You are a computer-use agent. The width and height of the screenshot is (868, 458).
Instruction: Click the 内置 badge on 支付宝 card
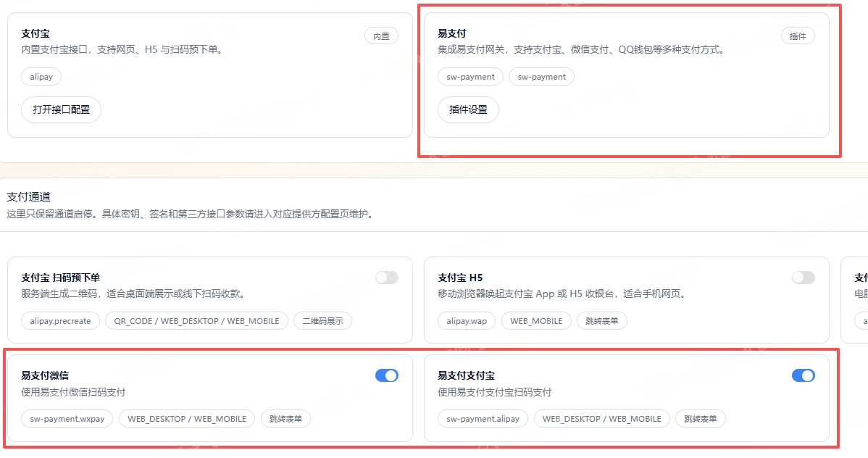[x=381, y=36]
